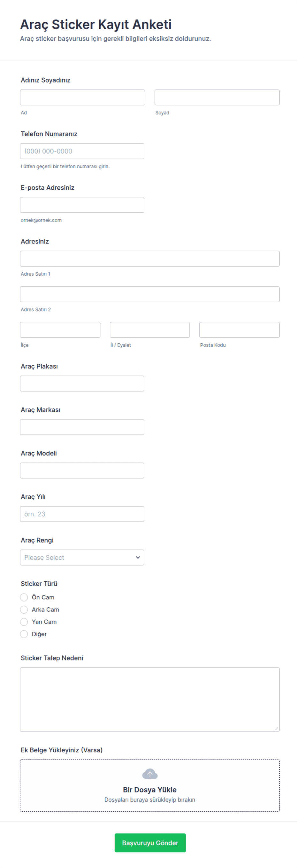Click the Araç Yılı number field

(x=82, y=514)
